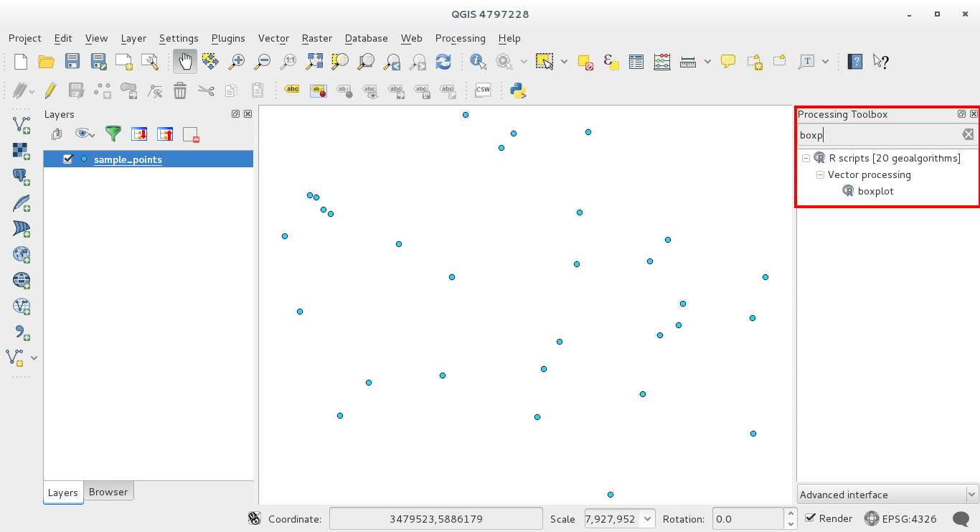Click Zoom Full extent icon

[x=314, y=62]
